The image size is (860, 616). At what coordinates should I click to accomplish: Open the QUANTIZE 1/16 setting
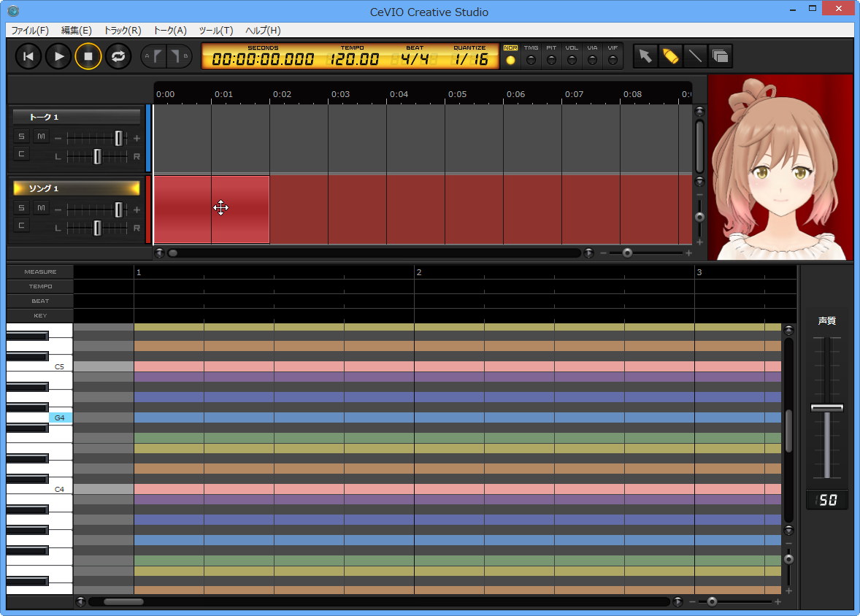tap(470, 56)
